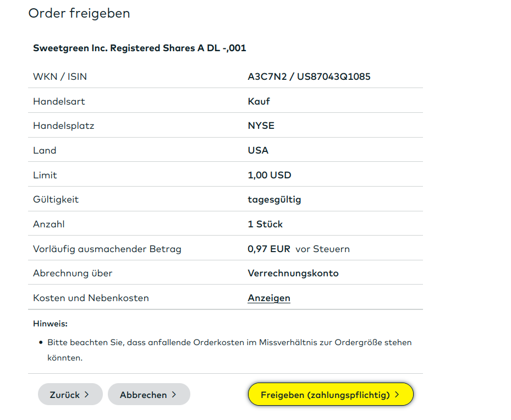511x420 pixels.
Task: Go back with the Zurück button
Action: pyautogui.click(x=65, y=395)
